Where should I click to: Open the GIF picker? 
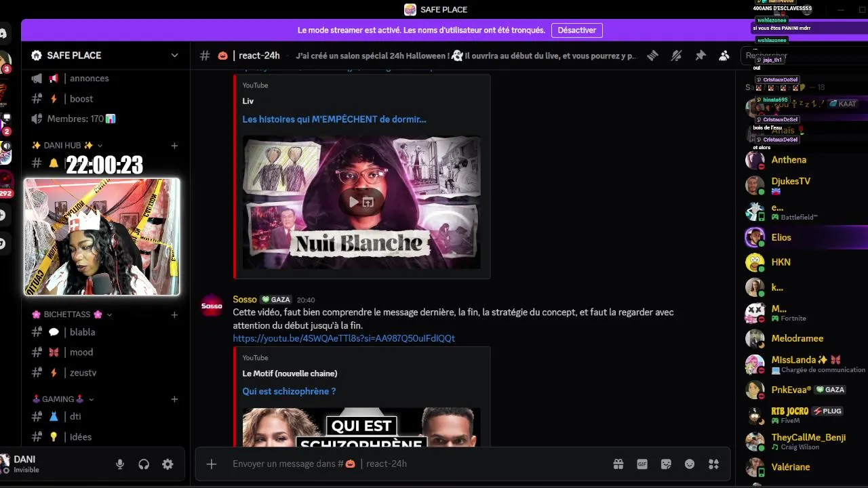pos(642,464)
